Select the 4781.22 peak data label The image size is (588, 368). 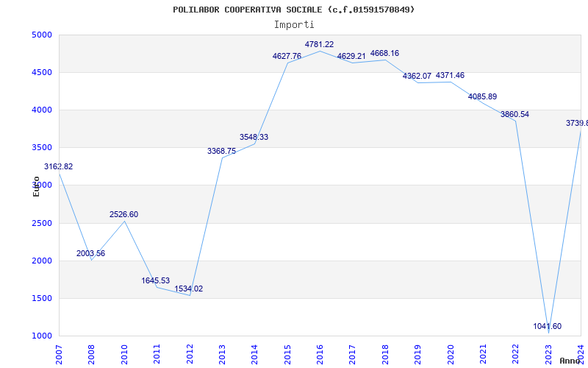(x=319, y=45)
